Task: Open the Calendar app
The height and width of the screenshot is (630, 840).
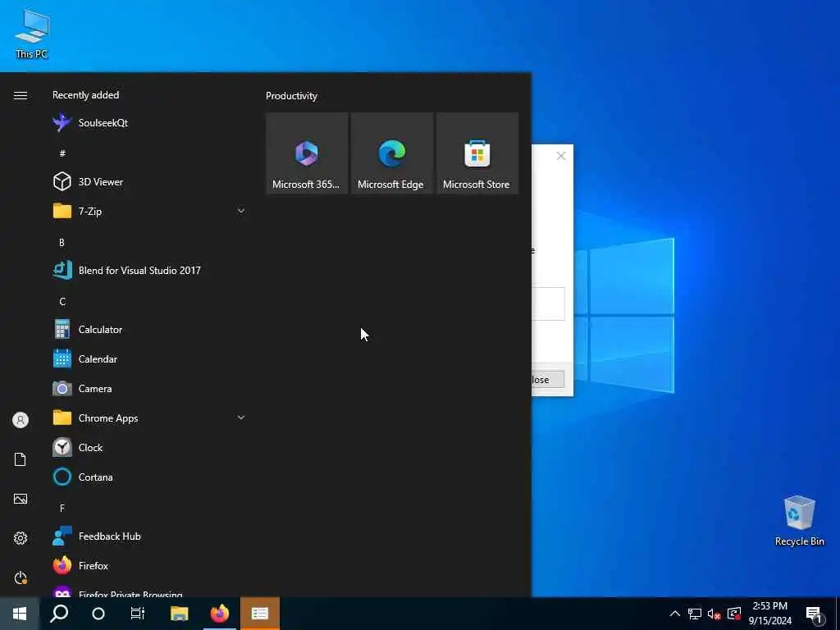Action: tap(149, 359)
